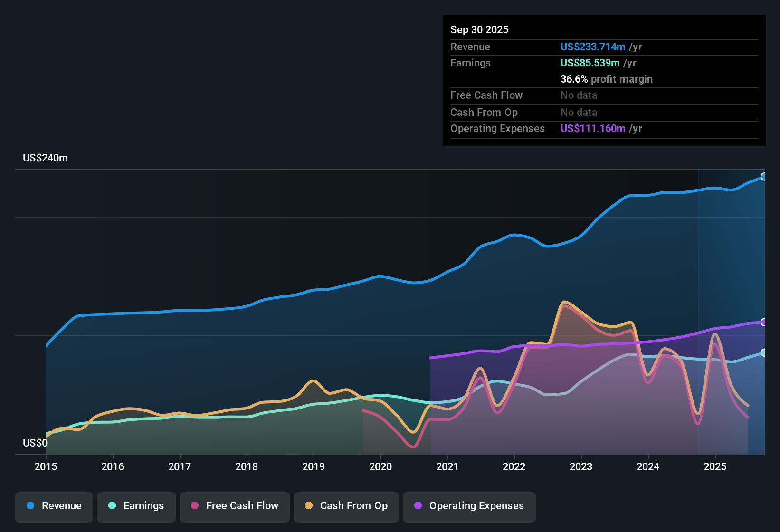Click the orange Cash From Op legend dot
This screenshot has height=532, width=780.
coord(309,505)
